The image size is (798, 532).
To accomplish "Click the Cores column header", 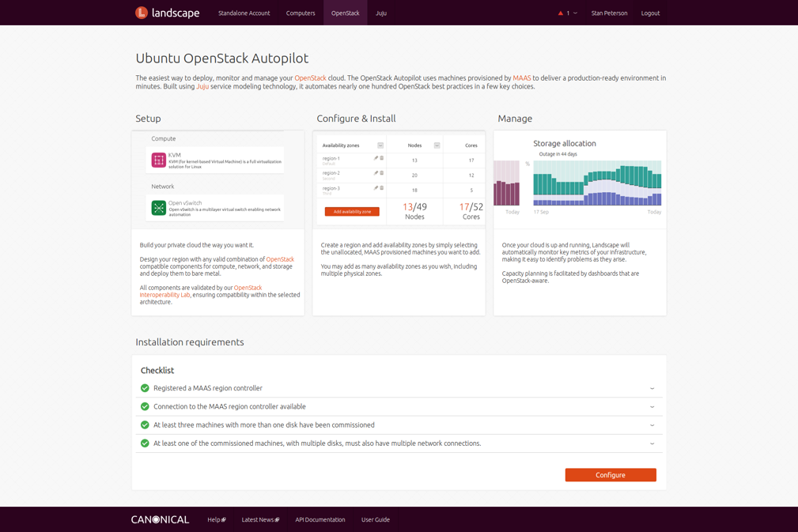I will coord(471,145).
